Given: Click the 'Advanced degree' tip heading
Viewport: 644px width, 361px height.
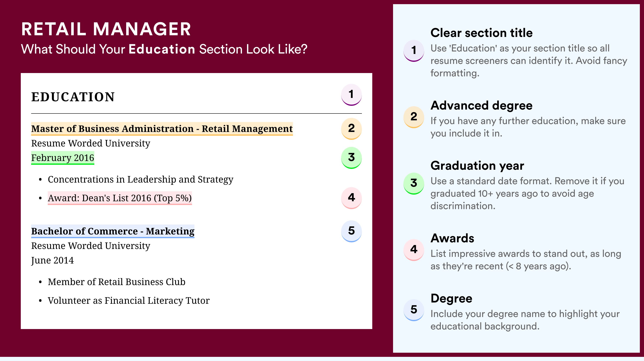Looking at the screenshot, I should [x=482, y=106].
